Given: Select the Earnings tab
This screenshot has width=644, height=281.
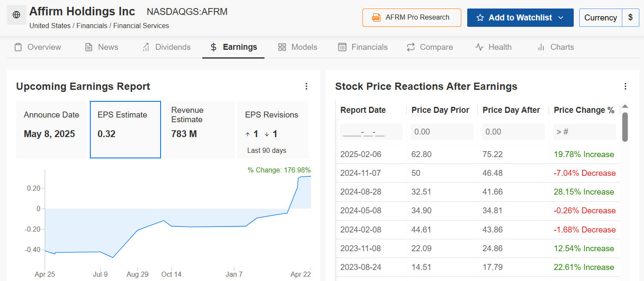Looking at the screenshot, I should tap(233, 47).
